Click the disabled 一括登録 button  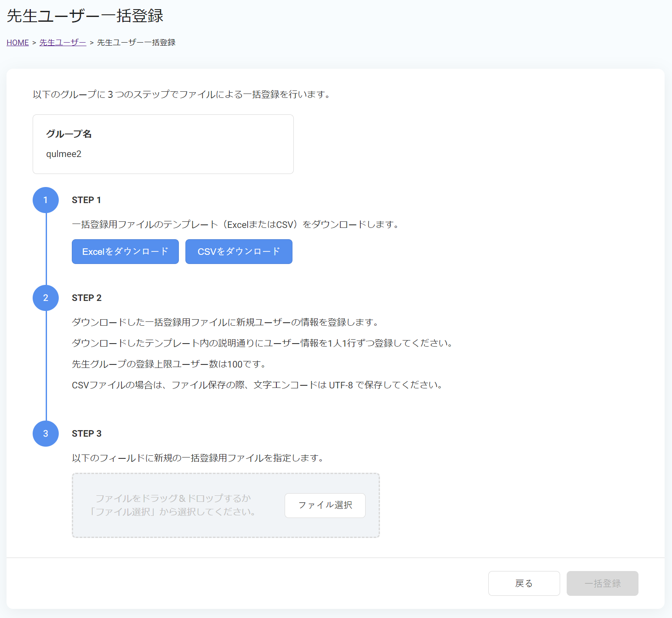coord(602,583)
